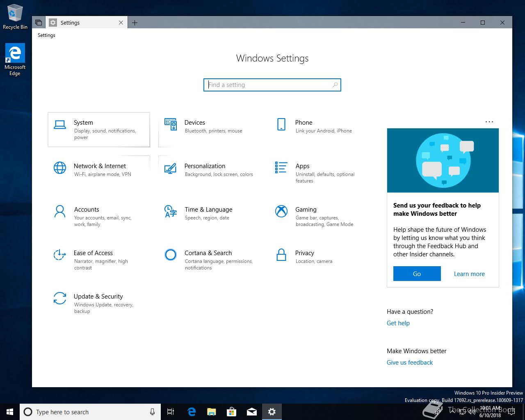Click the taskbar microphone icon
Screen dimensions: 525x420
coord(152,412)
